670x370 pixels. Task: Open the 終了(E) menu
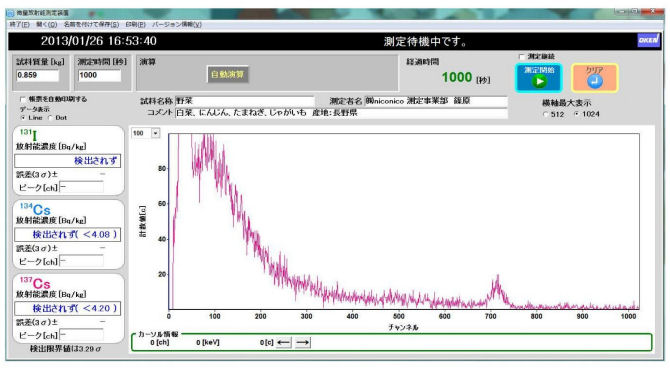[20, 24]
